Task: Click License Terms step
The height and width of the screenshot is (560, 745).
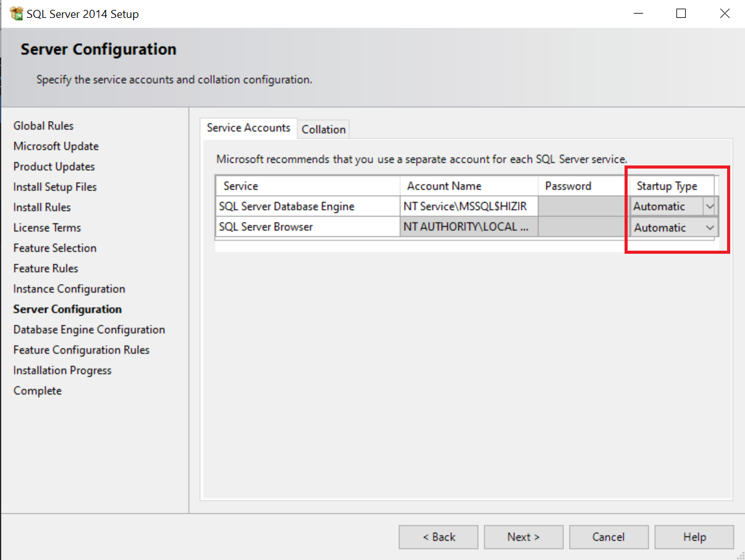Action: pos(47,228)
